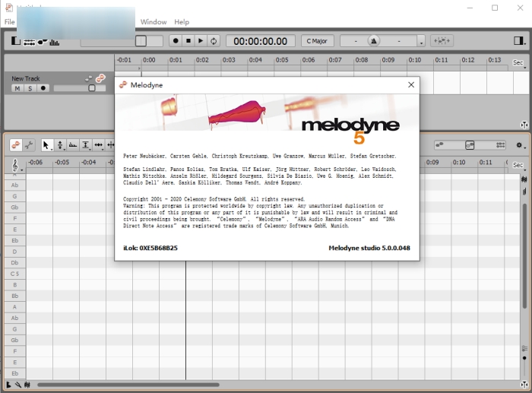Select the blobs-only view at slider's left end
532x393 pixels.
[x=440, y=145]
